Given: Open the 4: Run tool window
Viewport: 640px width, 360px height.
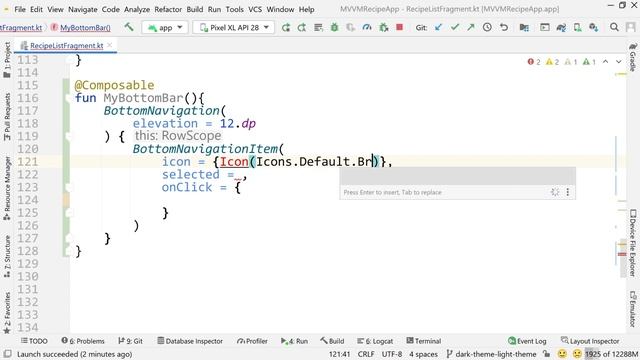Looking at the screenshot, I should pos(294,341).
